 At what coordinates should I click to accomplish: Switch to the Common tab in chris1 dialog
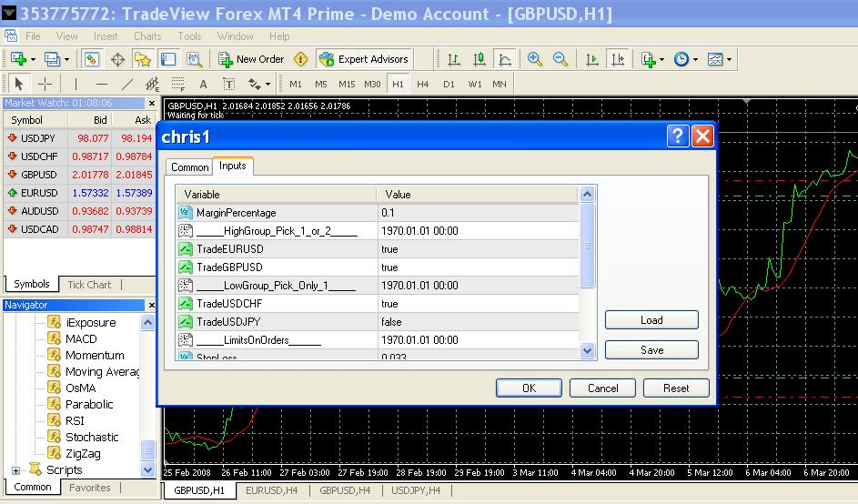(189, 166)
